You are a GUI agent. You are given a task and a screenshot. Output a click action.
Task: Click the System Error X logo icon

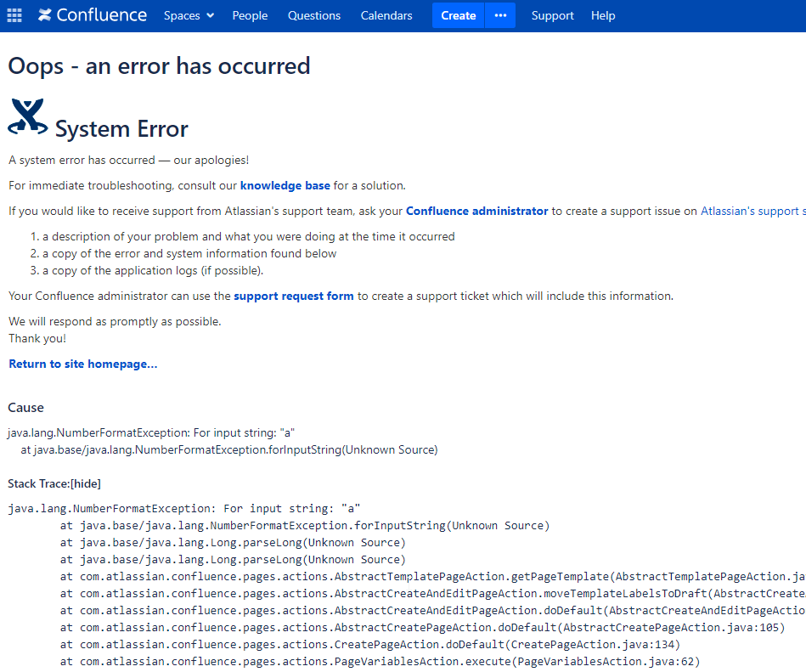pos(28,116)
